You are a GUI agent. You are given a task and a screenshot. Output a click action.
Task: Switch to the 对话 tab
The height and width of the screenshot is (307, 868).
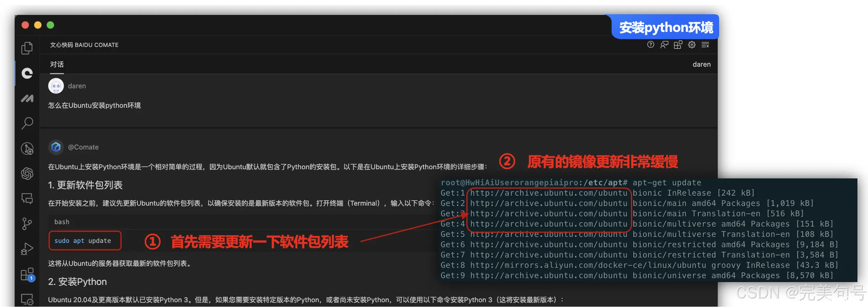57,64
